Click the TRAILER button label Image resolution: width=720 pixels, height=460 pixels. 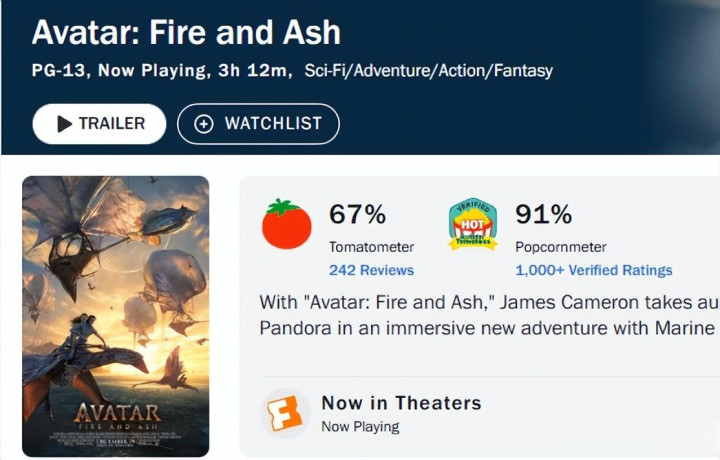pyautogui.click(x=112, y=124)
